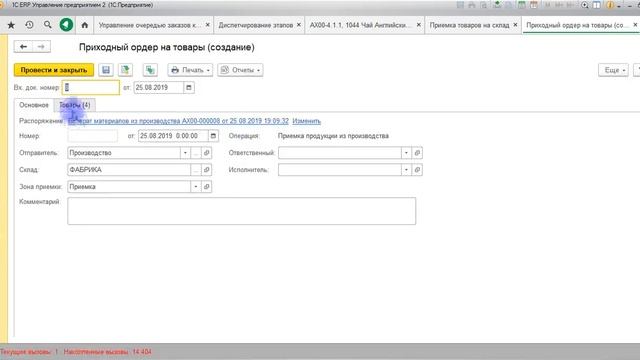Open the Исполнитель item link icon
This screenshot has width=640, height=360.
pyautogui.click(x=417, y=170)
